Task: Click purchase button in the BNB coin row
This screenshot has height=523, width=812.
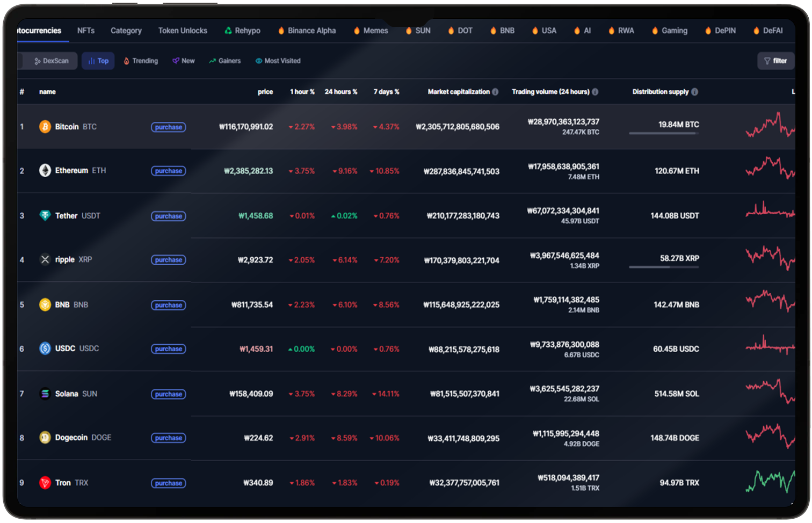Action: pyautogui.click(x=169, y=305)
